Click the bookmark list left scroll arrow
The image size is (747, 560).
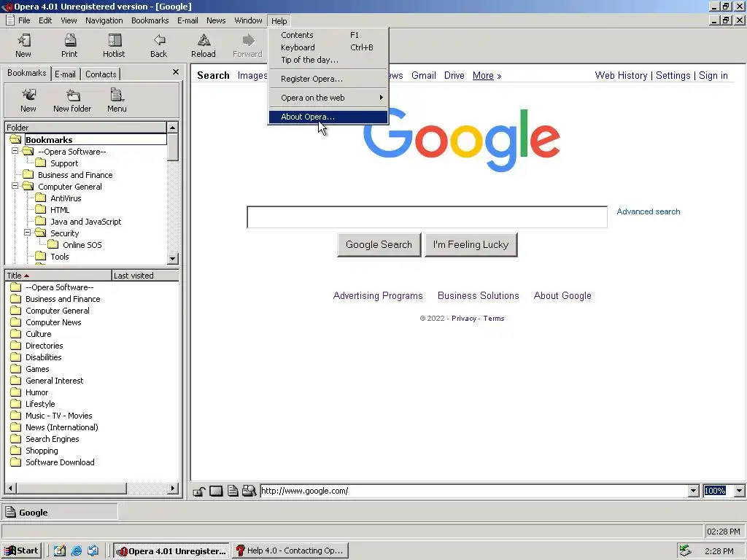click(10, 488)
